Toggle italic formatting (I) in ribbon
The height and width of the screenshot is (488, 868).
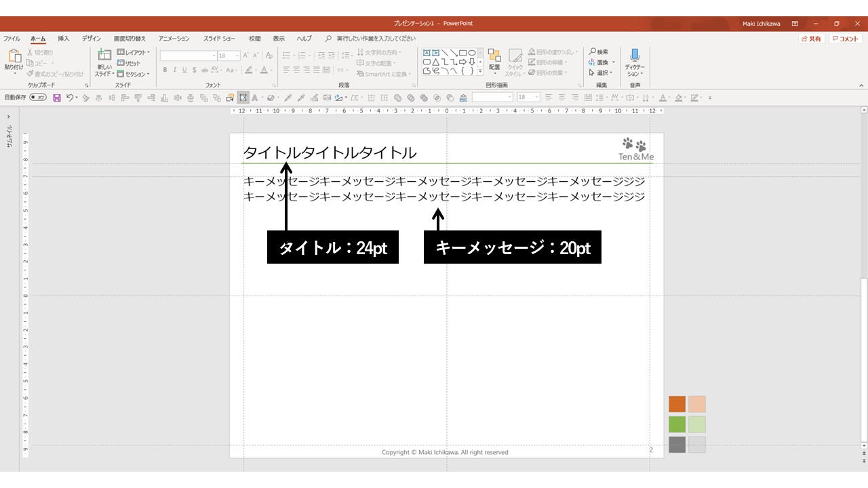[x=174, y=70]
